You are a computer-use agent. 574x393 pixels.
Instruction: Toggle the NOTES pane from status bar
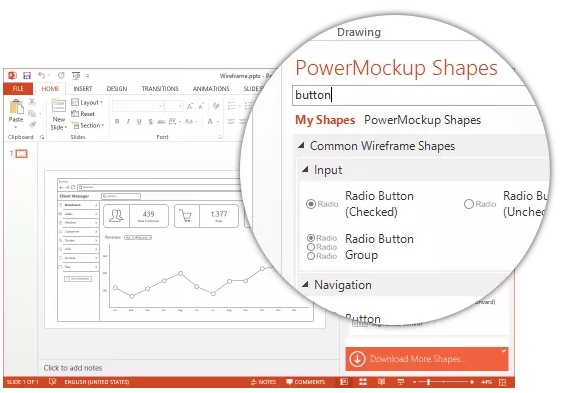tap(263, 382)
